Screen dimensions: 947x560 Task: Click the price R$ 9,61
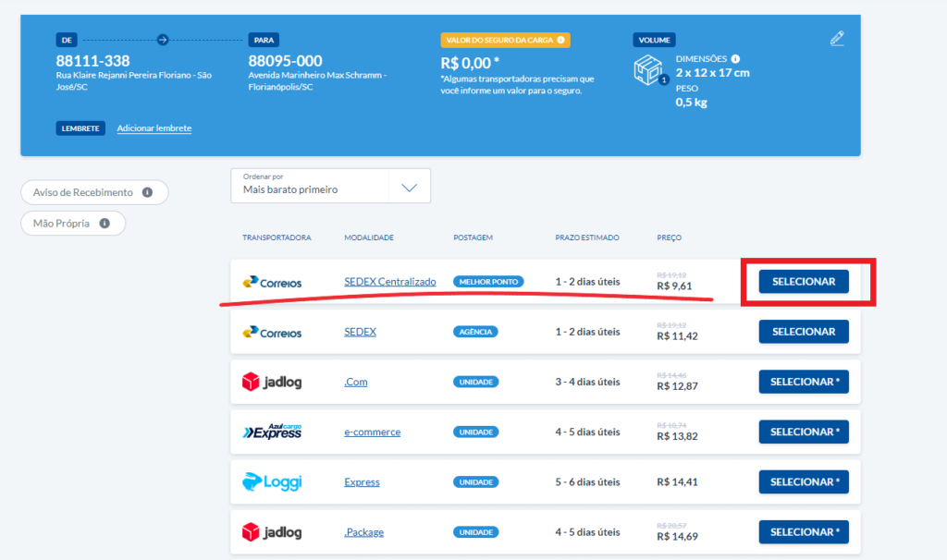click(674, 286)
